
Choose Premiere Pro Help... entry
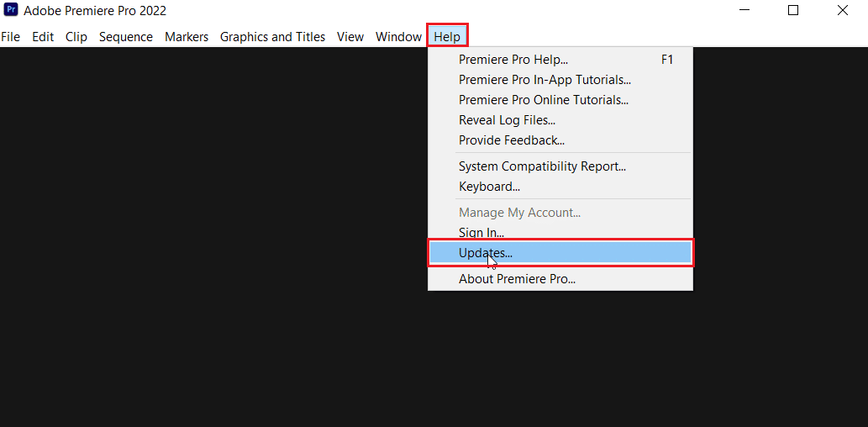point(560,60)
